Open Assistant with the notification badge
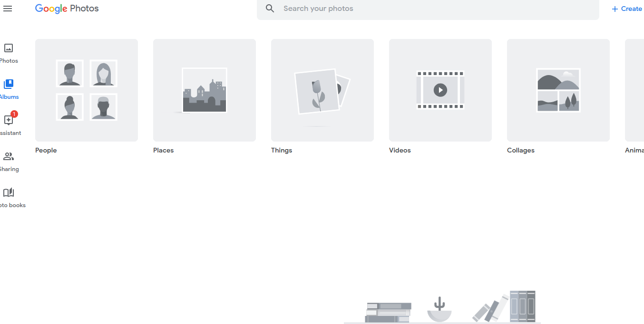Viewport: 644px width, 324px height. pos(9,120)
